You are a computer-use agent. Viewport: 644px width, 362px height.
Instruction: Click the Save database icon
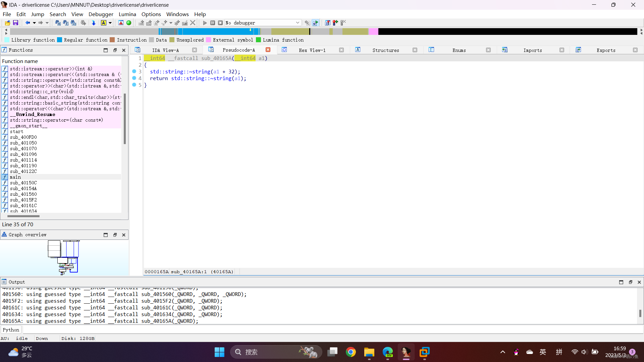[x=15, y=23]
